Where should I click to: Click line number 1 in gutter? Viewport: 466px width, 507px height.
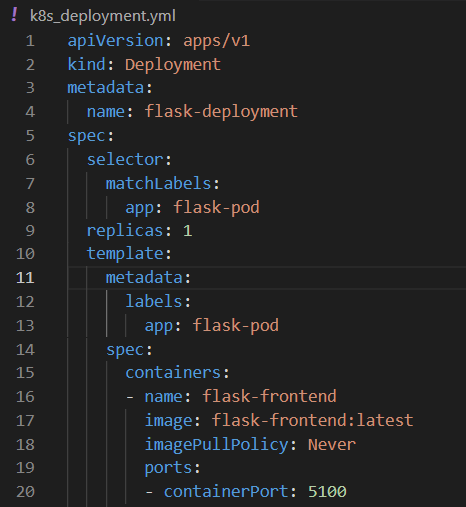click(x=30, y=41)
